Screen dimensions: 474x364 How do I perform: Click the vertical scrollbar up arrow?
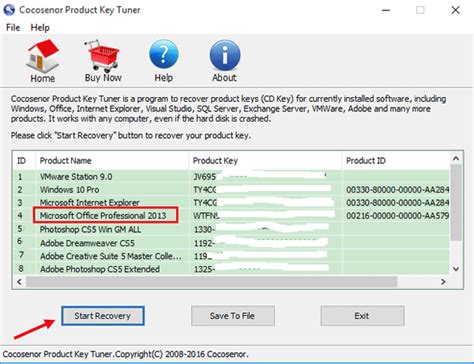click(456, 159)
